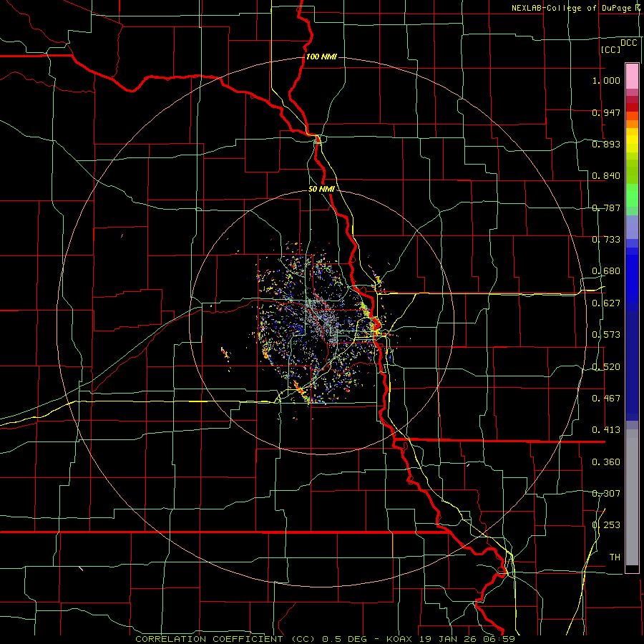Click the bright green color bar segment
The width and height of the screenshot is (644, 644).
point(632,195)
